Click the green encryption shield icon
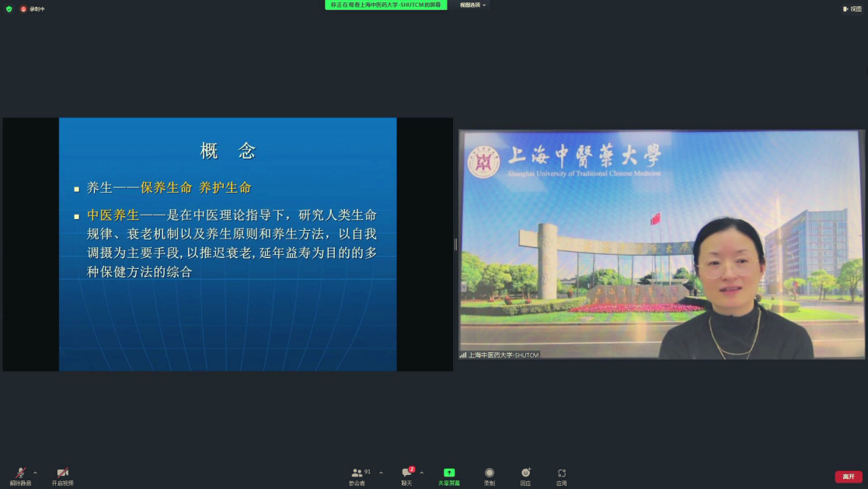The width and height of the screenshot is (868, 489). point(9,9)
